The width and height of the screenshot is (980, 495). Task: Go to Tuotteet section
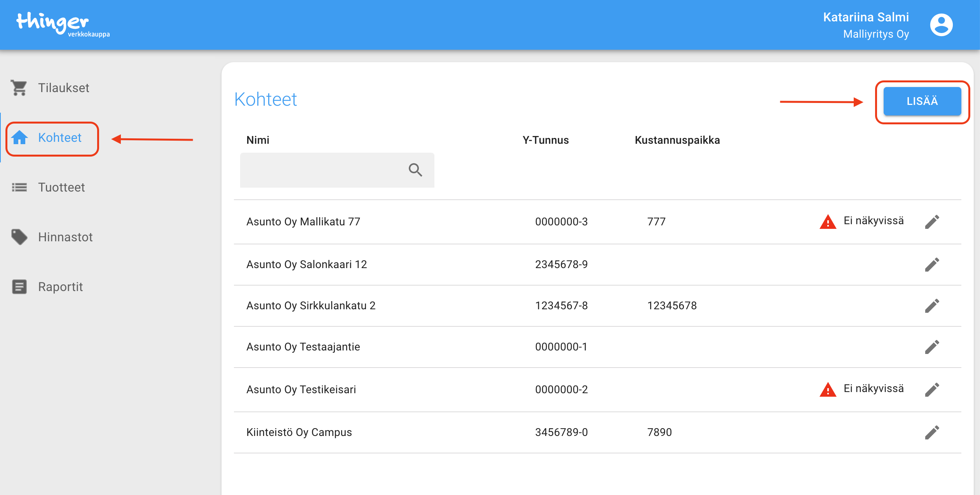[61, 187]
